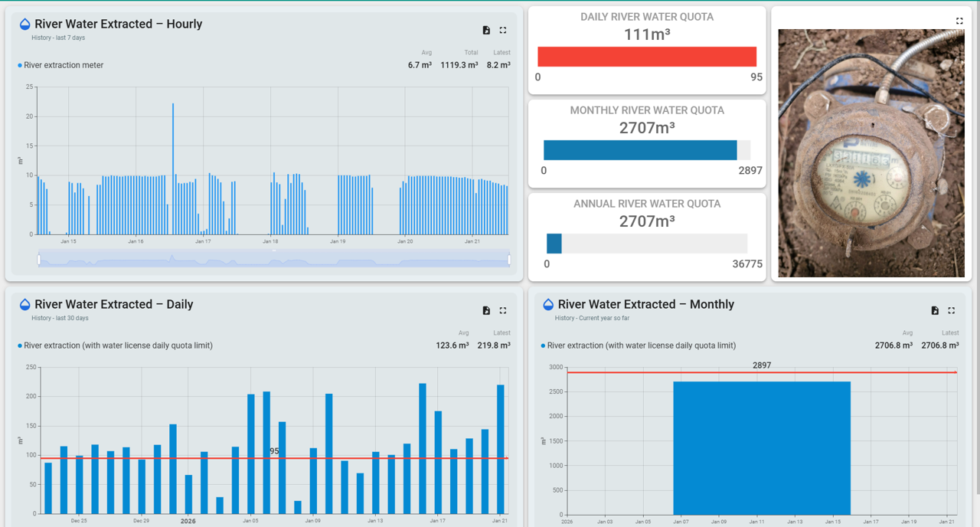Export data from the Monthly extraction chart
The image size is (980, 527).
pyautogui.click(x=935, y=310)
